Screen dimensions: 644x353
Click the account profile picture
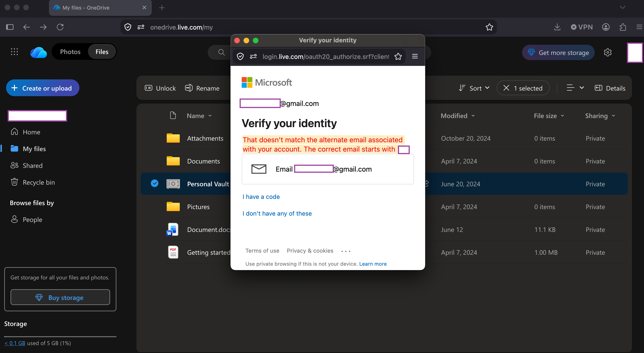click(x=635, y=52)
